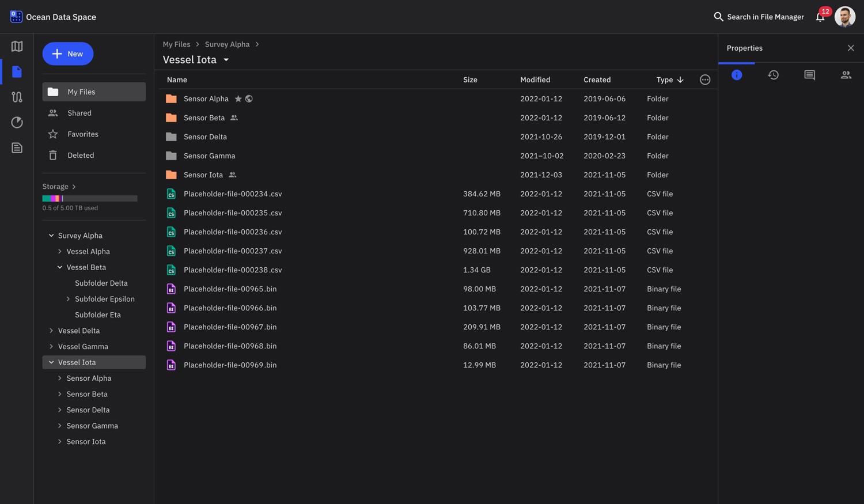This screenshot has height=504, width=864.
Task: Open the Vessel Iota title dropdown
Action: 226,59
